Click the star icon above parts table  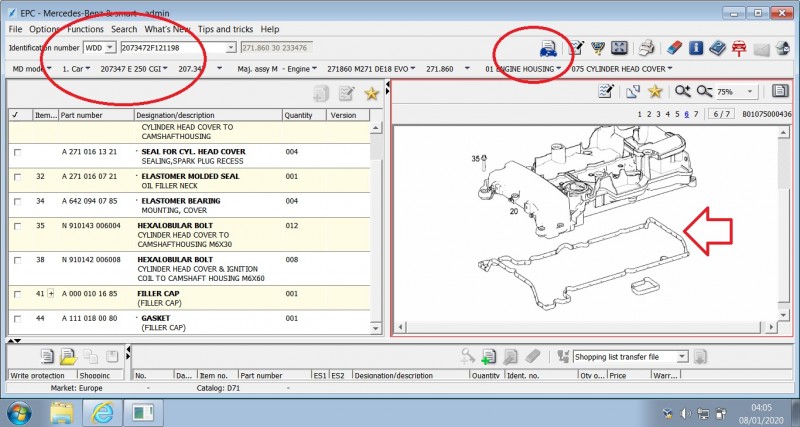tap(371, 93)
